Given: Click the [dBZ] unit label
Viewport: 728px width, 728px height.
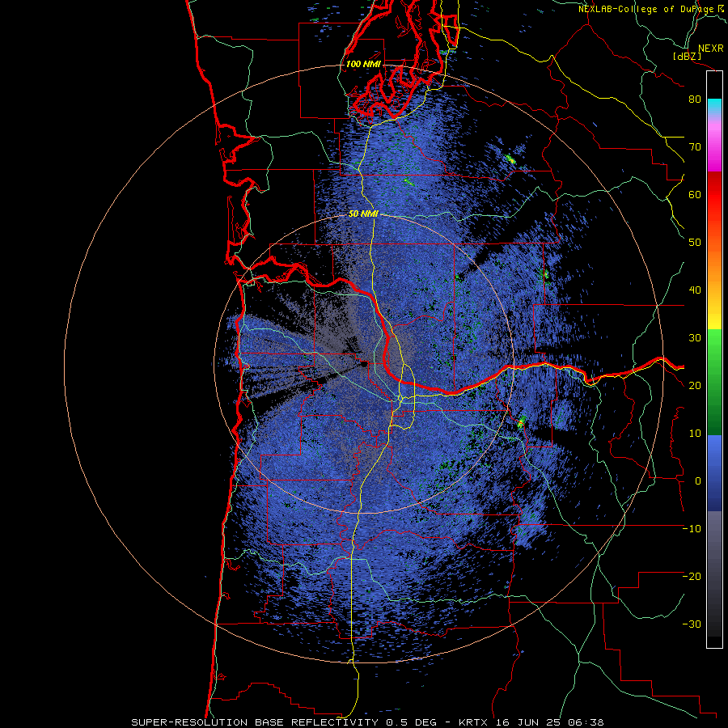Looking at the screenshot, I should click(687, 56).
